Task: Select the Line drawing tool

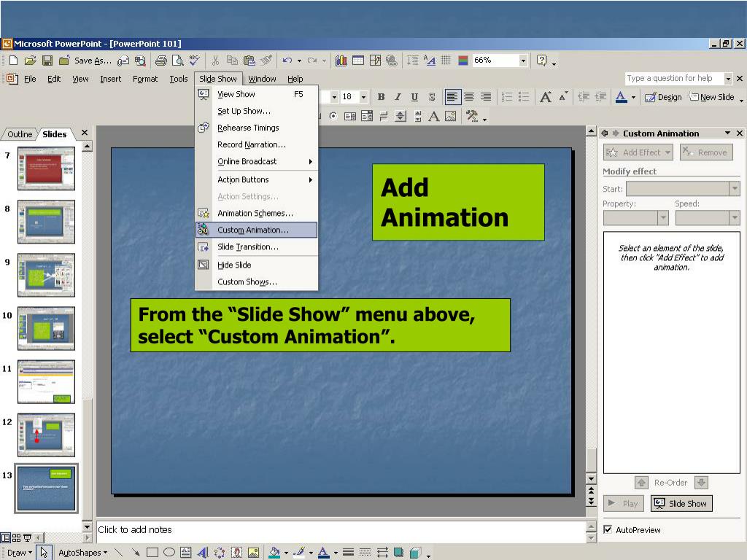Action: [x=119, y=553]
